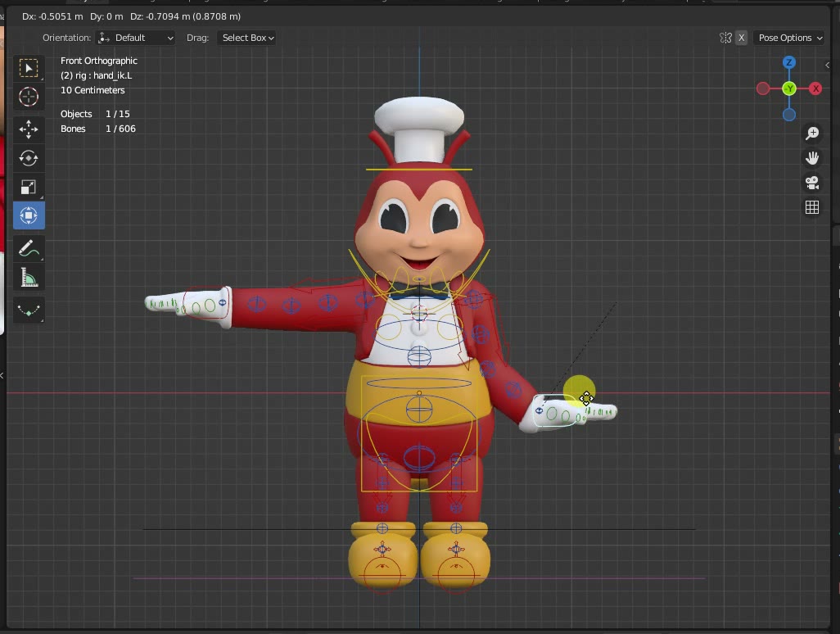The width and height of the screenshot is (840, 634).
Task: Select the right hand IK control bone
Action: (x=205, y=304)
